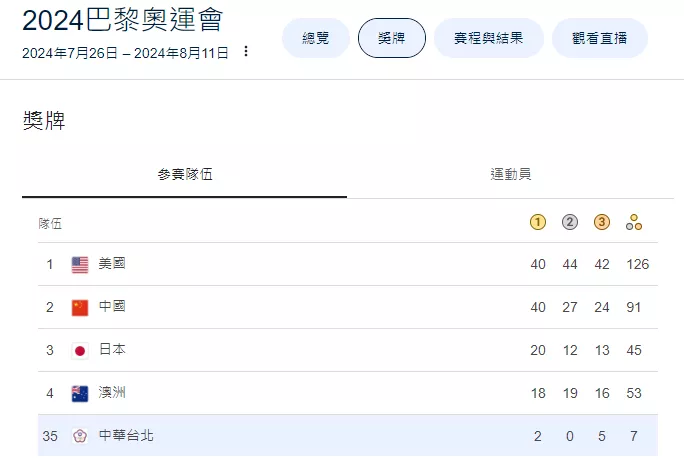Click the 觀看直播 button
This screenshot has width=684, height=461.
[600, 38]
